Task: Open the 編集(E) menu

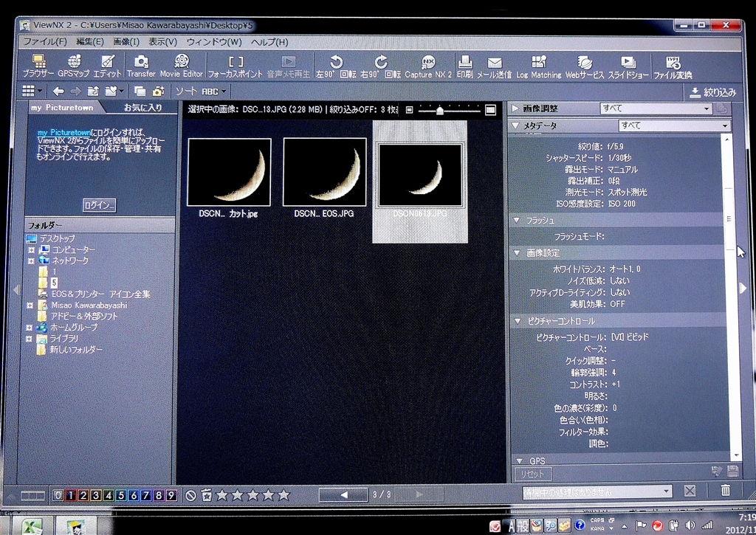Action: pyautogui.click(x=89, y=42)
